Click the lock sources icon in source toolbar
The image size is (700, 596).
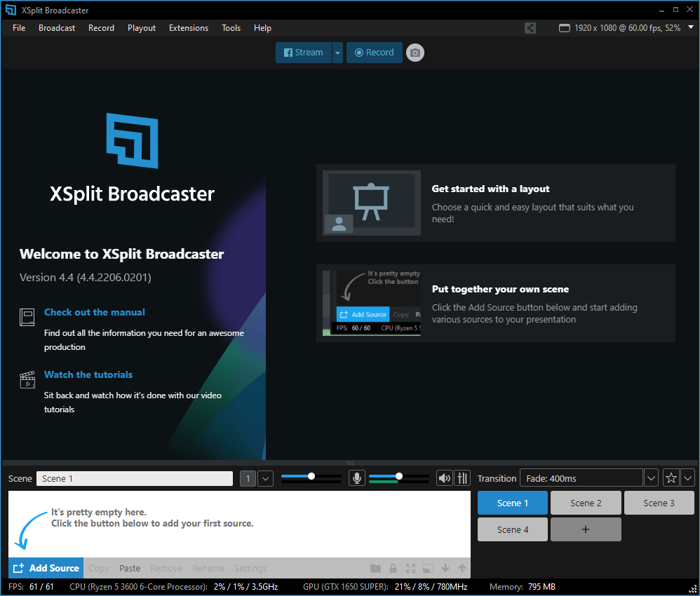pyautogui.click(x=393, y=568)
